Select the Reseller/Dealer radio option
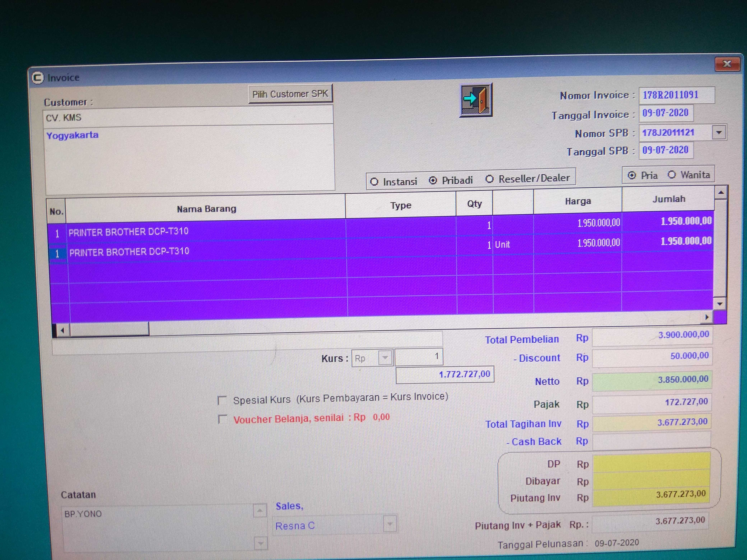 coord(490,179)
